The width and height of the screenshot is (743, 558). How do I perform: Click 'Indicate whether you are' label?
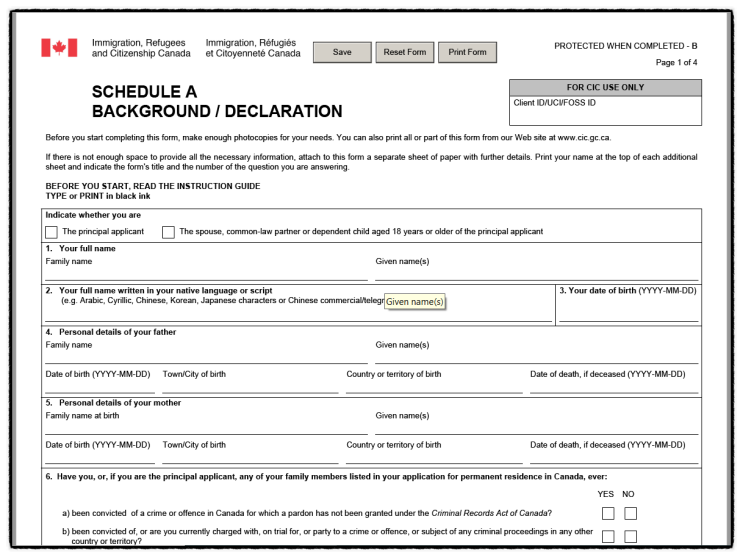click(93, 215)
